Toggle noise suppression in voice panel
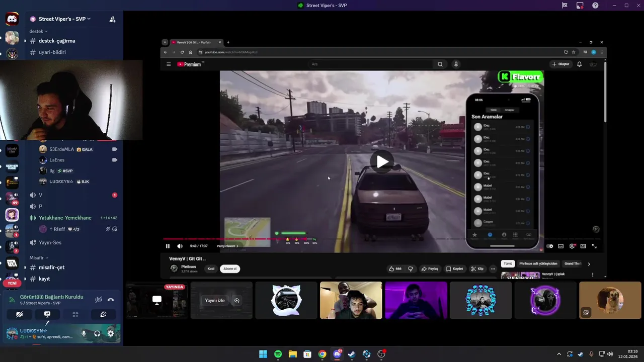Viewport: 644px width, 362px height. (99, 300)
